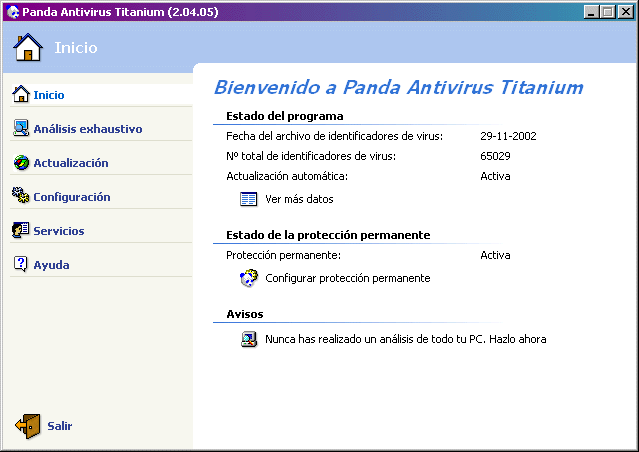Minimize the Panda Antivirus window
The height and width of the screenshot is (452, 639).
(591, 12)
